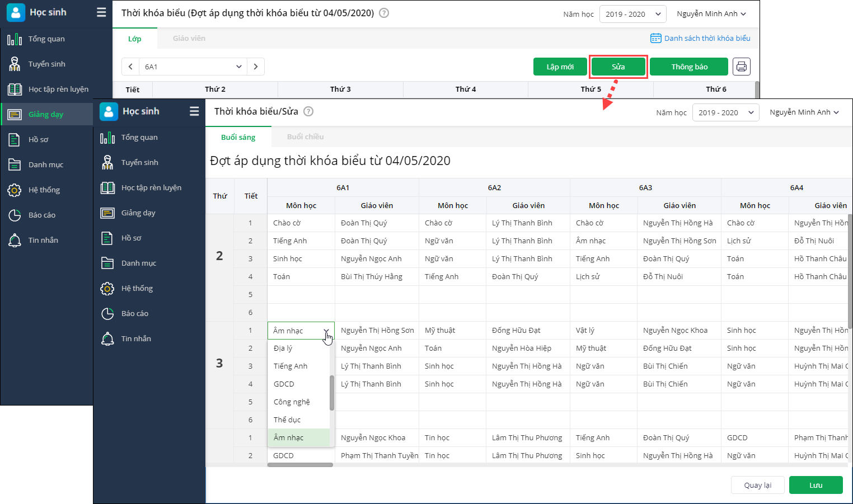Go to previous class with left arrow
Viewport: 853px width, 504px height.
[130, 67]
